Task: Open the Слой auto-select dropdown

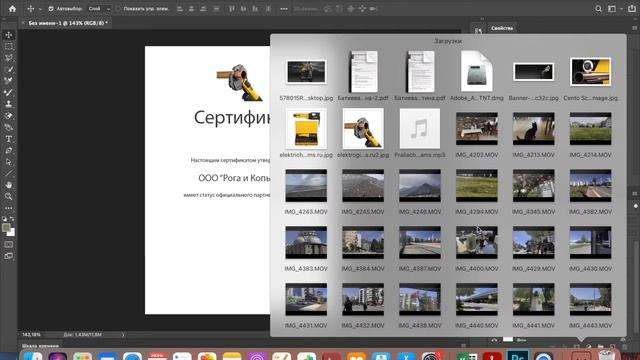Action: click(x=100, y=9)
